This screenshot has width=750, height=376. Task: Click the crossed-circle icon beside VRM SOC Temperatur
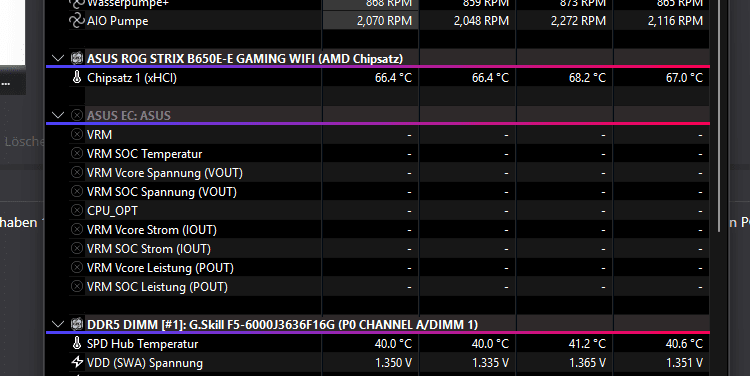point(77,154)
